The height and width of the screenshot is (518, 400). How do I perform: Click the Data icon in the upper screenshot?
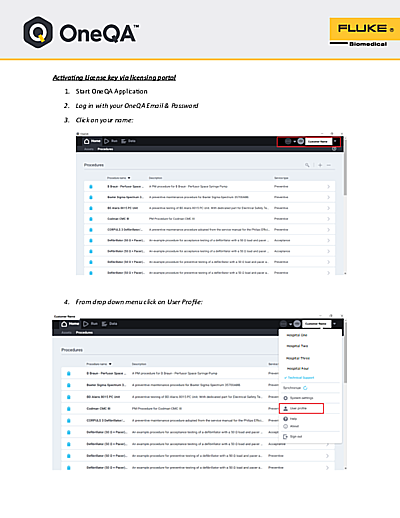(x=124, y=141)
